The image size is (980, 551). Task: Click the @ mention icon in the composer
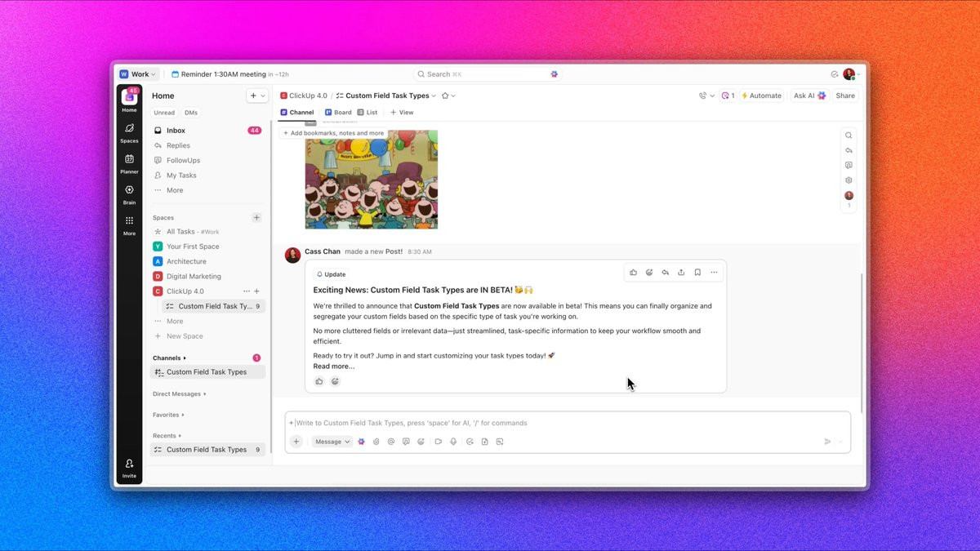pyautogui.click(x=391, y=442)
